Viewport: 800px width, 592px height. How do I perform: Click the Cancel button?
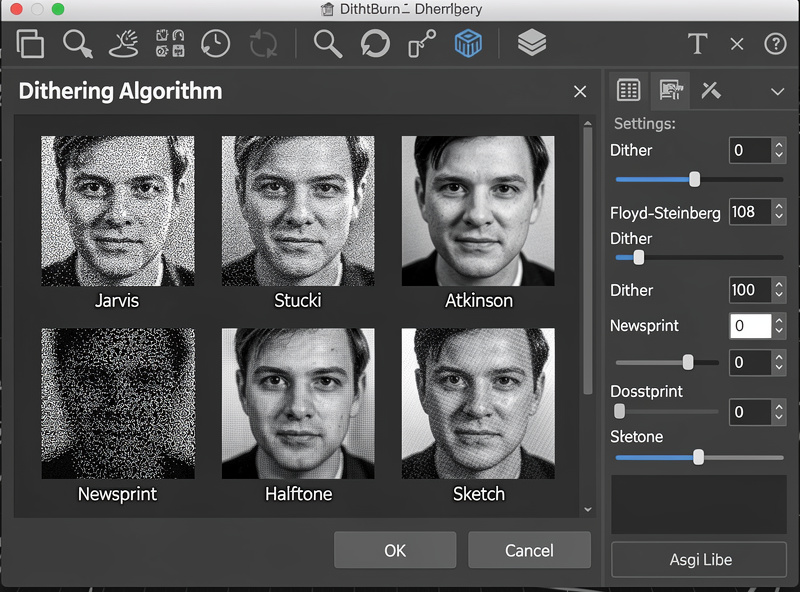[529, 550]
